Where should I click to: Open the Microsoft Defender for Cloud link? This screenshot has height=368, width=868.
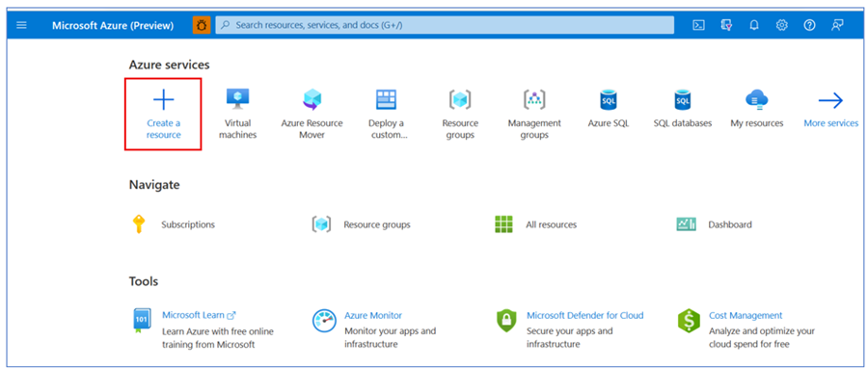coord(585,316)
